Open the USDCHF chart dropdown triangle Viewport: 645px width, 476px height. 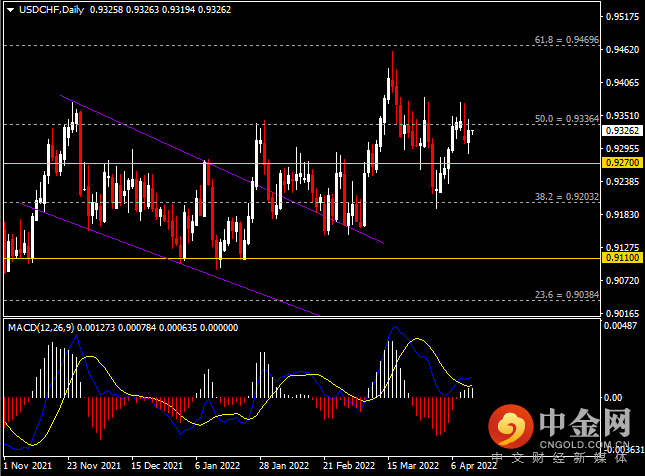point(10,10)
